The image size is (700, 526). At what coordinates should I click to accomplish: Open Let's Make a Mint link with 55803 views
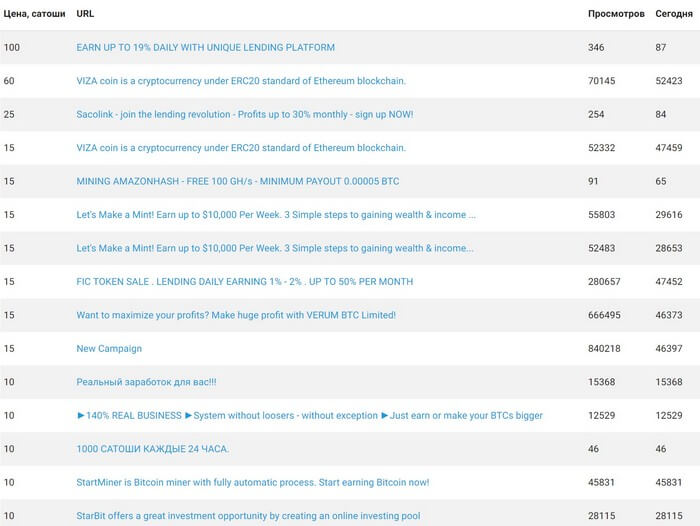coord(275,215)
